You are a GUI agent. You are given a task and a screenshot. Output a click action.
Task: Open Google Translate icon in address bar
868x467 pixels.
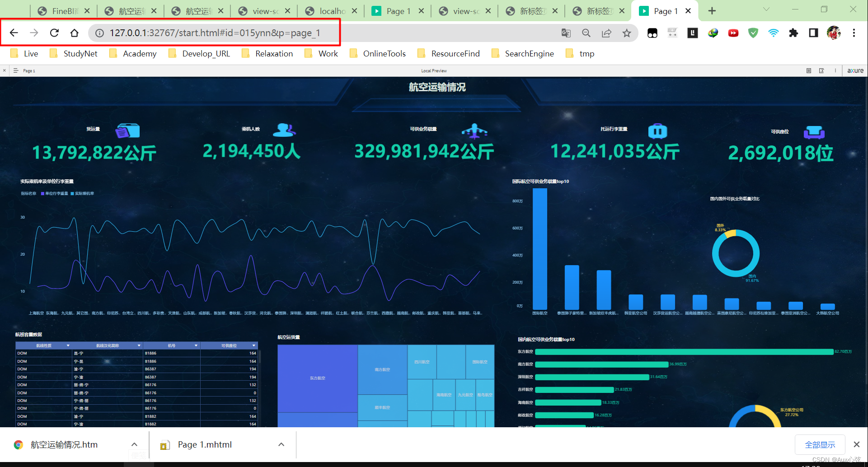pyautogui.click(x=566, y=33)
